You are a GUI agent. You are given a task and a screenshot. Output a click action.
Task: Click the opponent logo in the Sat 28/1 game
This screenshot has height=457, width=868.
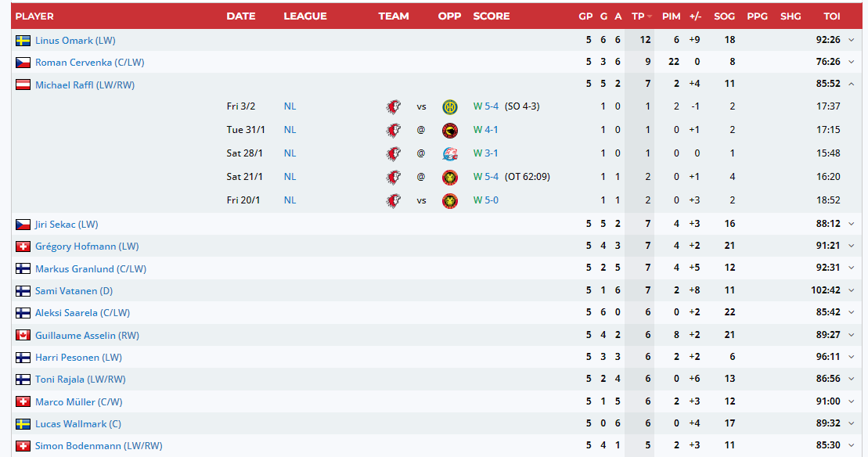[x=449, y=154]
